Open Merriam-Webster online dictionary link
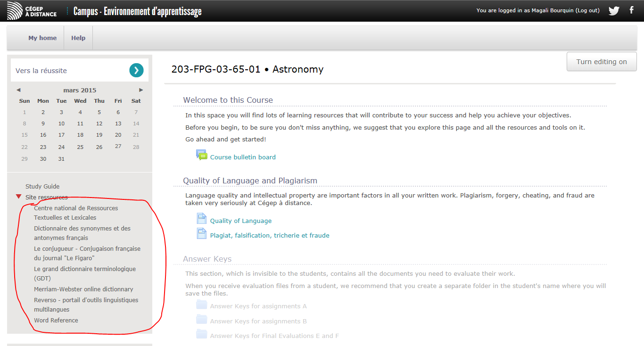Image resolution: width=644 pixels, height=346 pixels. [x=83, y=289]
